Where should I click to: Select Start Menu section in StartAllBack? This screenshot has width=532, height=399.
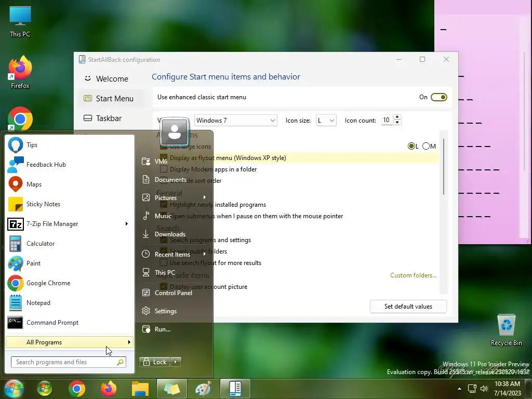[x=112, y=98]
